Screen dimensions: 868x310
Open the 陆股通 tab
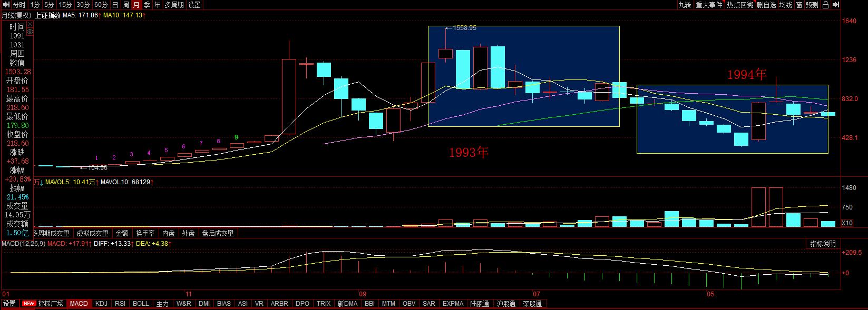pyautogui.click(x=480, y=304)
